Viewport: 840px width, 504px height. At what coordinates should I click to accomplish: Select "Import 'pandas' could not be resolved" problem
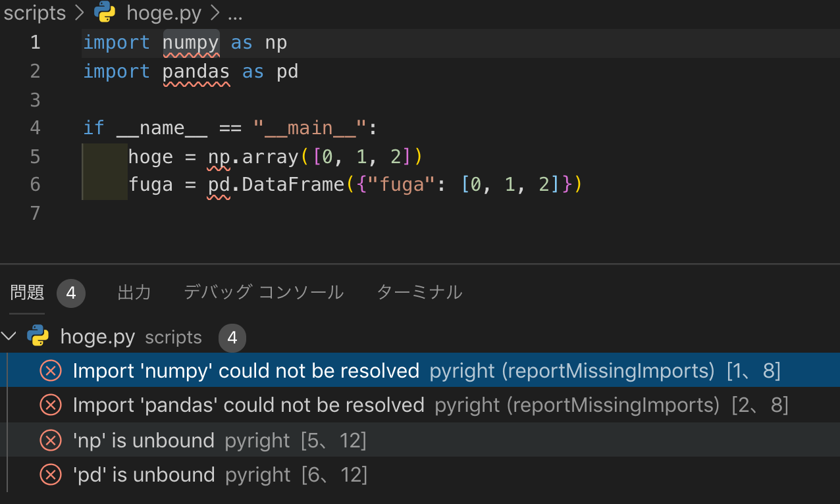click(x=249, y=405)
